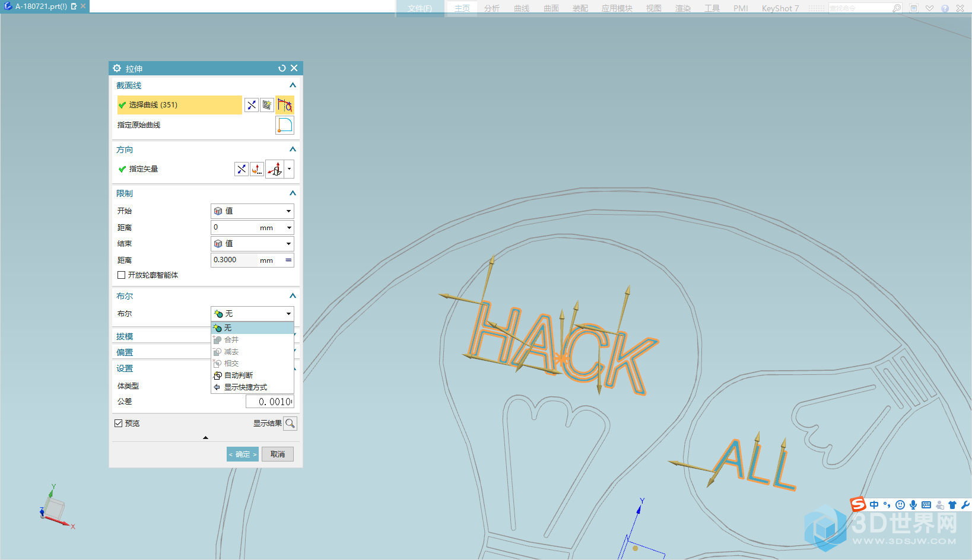Choose 无 in the boolean list
972x560 pixels.
tap(253, 328)
